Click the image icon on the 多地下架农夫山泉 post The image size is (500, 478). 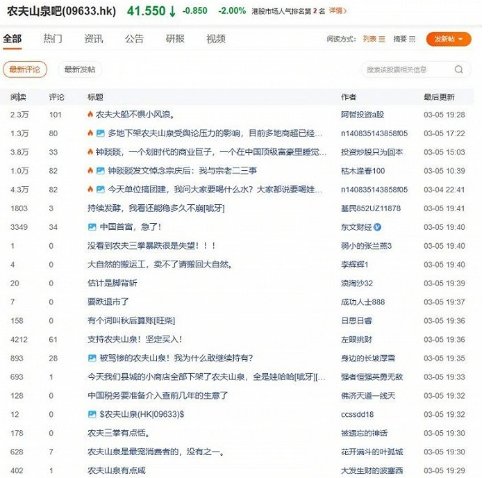(x=100, y=133)
